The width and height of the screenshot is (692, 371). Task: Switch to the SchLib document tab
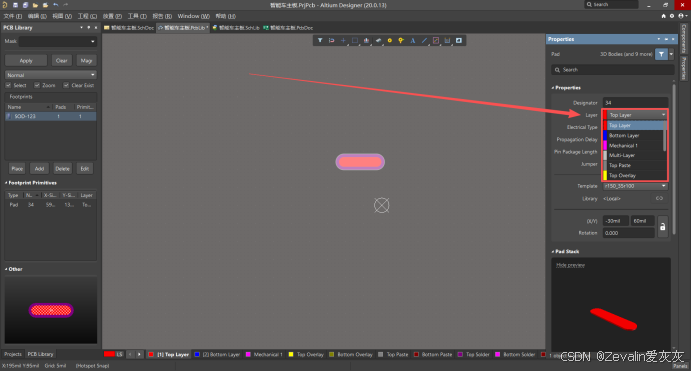(236, 27)
